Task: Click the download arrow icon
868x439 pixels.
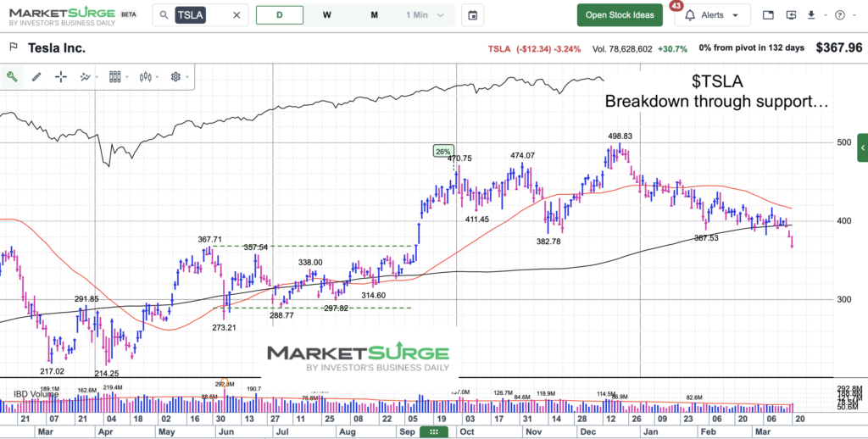Action: point(811,15)
